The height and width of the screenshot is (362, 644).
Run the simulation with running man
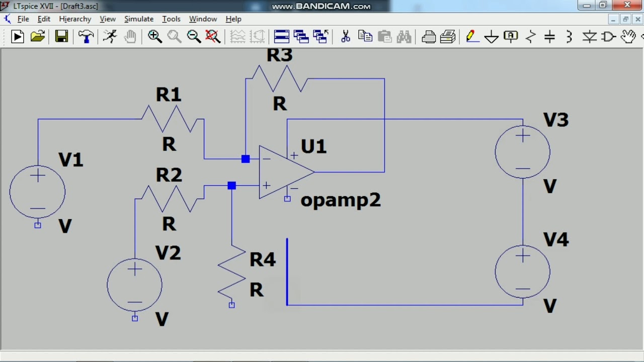click(110, 37)
